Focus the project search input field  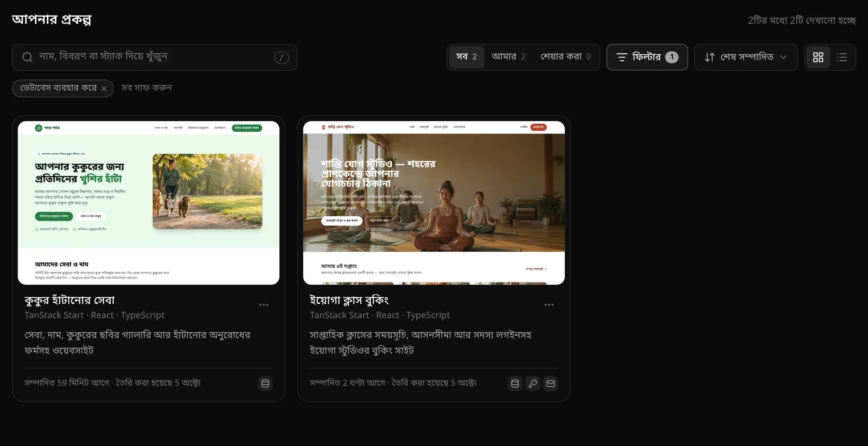pos(155,57)
